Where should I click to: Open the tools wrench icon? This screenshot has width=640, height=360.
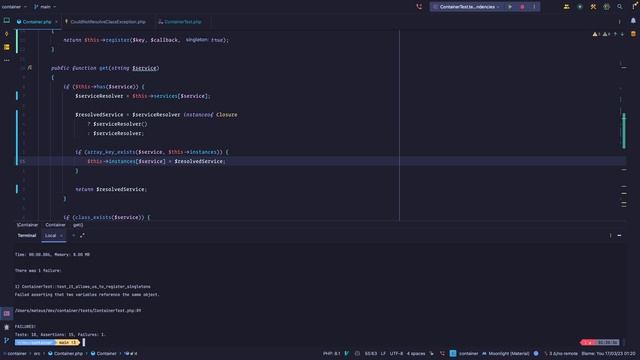tap(593, 7)
